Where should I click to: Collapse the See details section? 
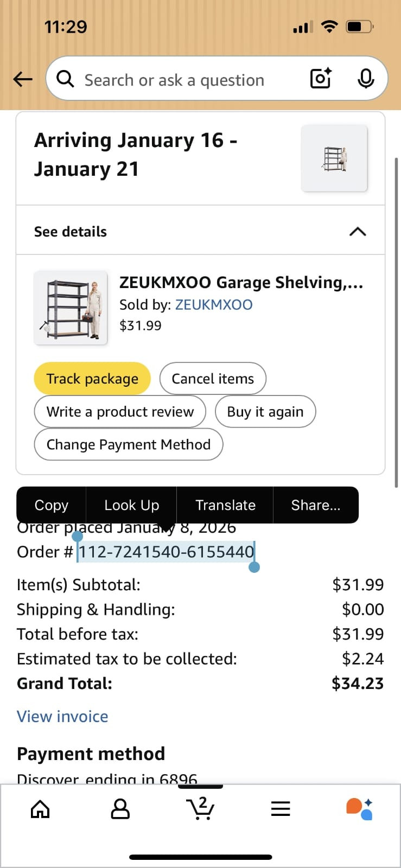point(357,232)
